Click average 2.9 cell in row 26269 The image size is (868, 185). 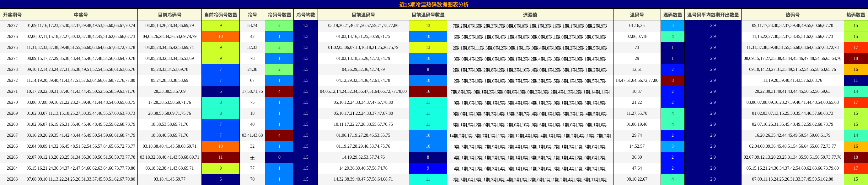pos(713,113)
